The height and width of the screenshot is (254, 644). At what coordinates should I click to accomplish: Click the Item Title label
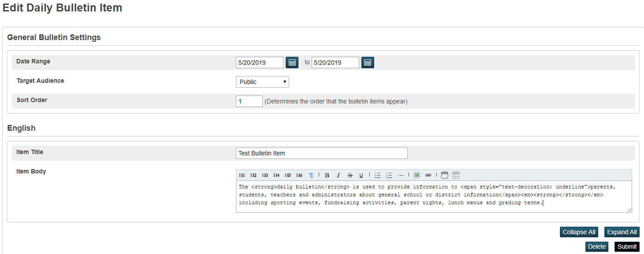(30, 152)
